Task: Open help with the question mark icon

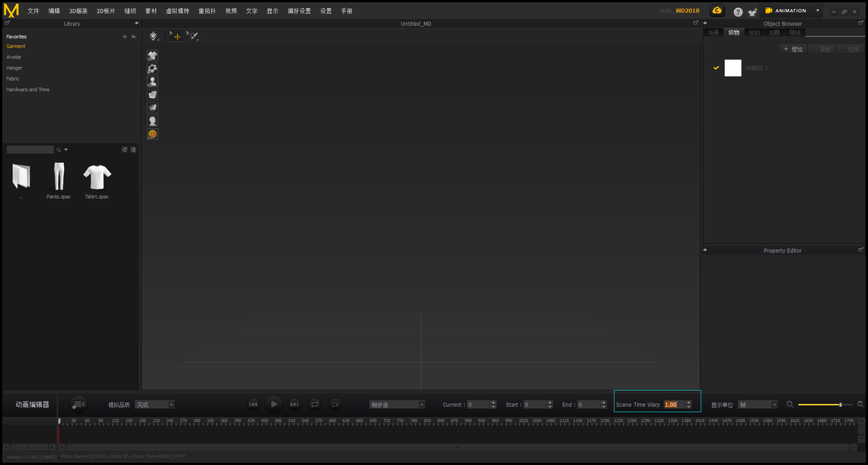Action: [x=738, y=12]
